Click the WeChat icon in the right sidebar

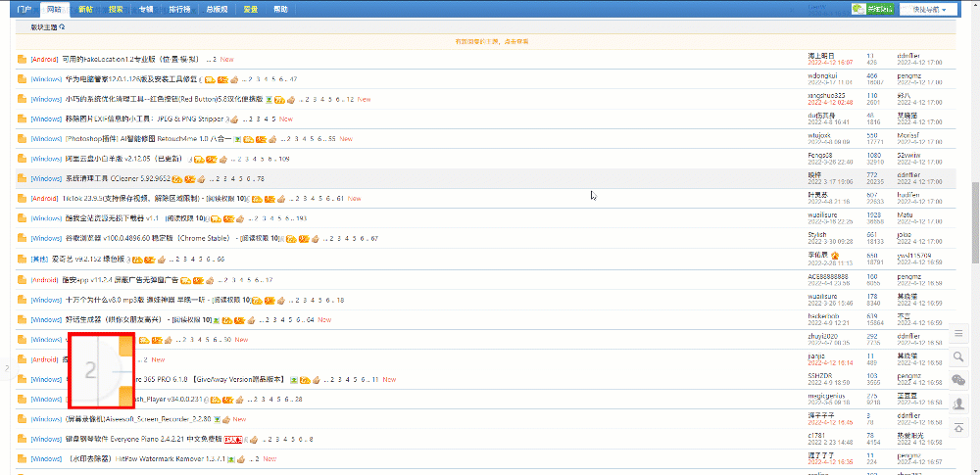(x=957, y=380)
